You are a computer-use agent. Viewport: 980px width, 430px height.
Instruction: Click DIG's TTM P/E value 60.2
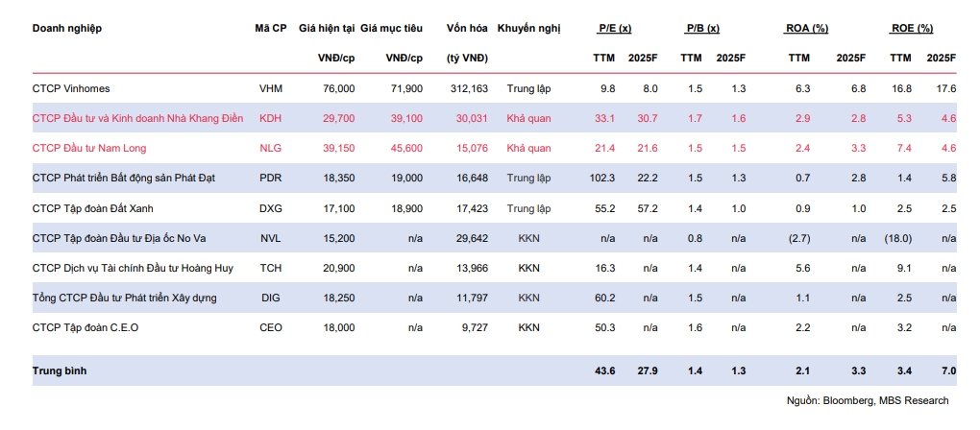(x=605, y=298)
